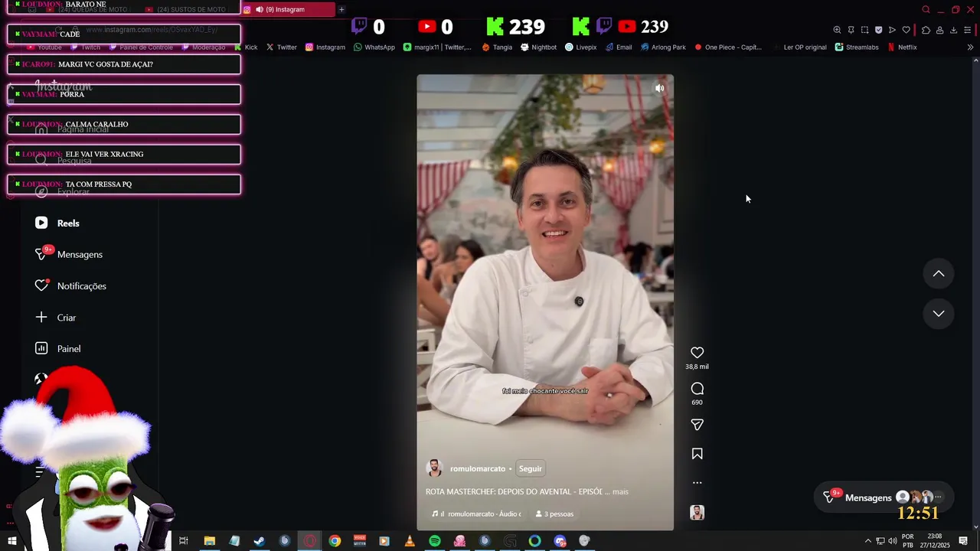Screen dimensions: 980x551
Task: Follow romulomarcato with the Seguir button
Action: point(530,468)
